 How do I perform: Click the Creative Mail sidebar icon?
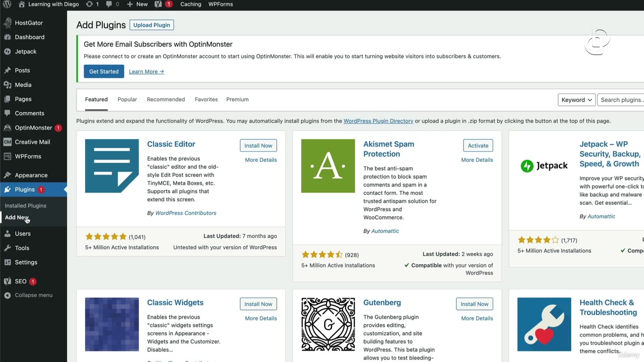[8, 142]
